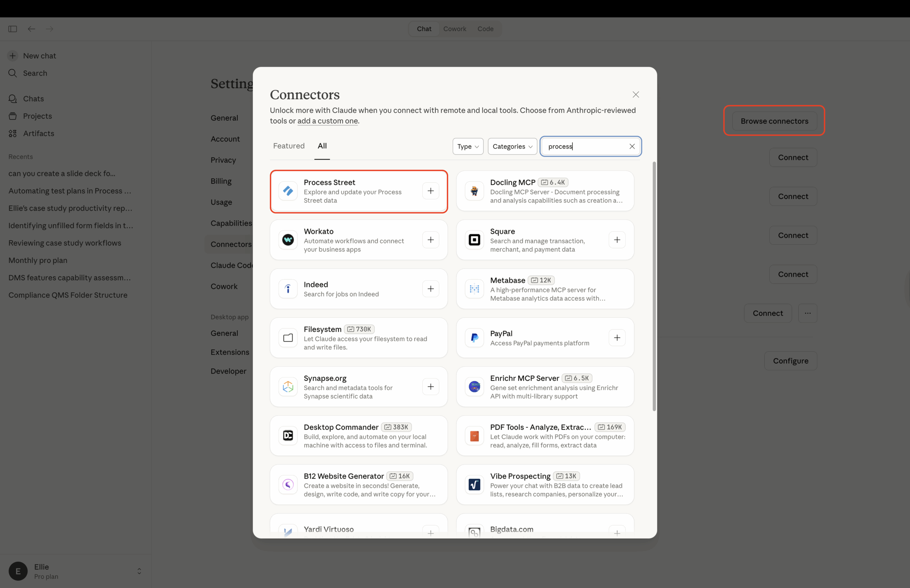Switch to the Featured tab
Image resolution: width=910 pixels, height=588 pixels.
click(x=289, y=146)
